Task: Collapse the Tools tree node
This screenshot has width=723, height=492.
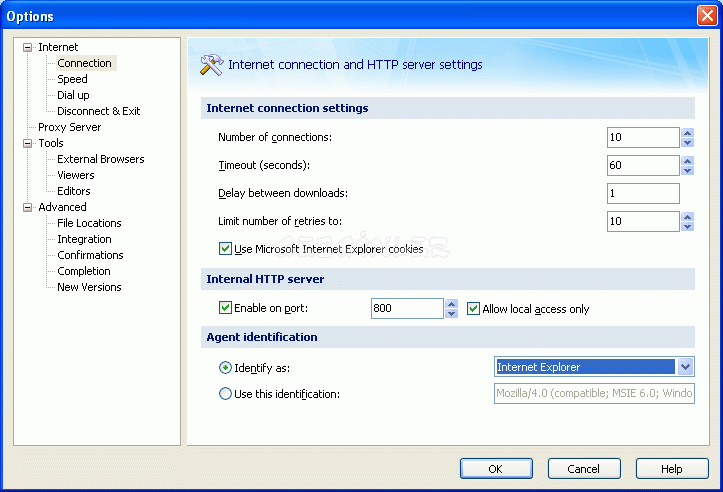Action: (27, 143)
